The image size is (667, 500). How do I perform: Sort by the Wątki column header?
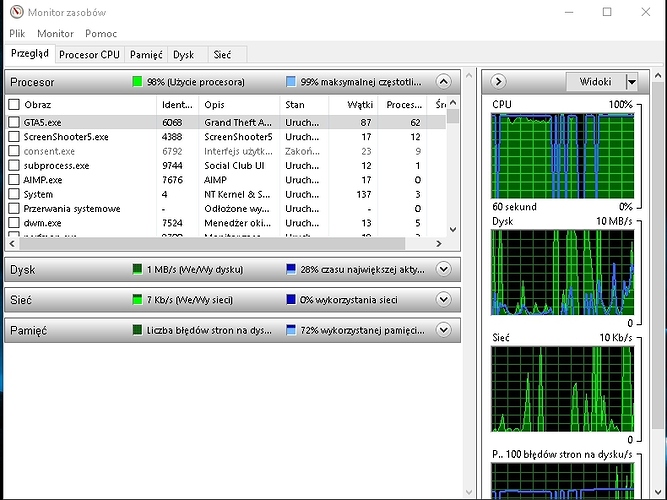[x=353, y=104]
